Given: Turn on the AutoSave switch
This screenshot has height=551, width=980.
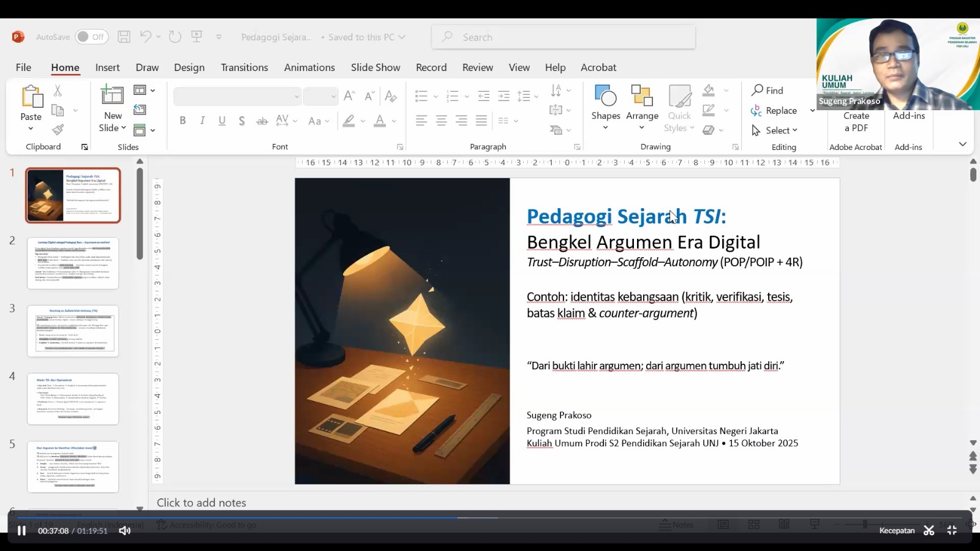Looking at the screenshot, I should click(x=91, y=37).
